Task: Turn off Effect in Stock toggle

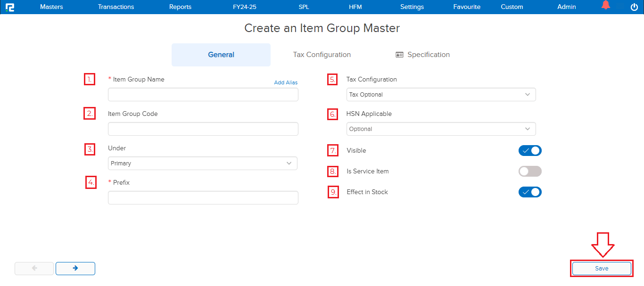Action: [x=530, y=192]
